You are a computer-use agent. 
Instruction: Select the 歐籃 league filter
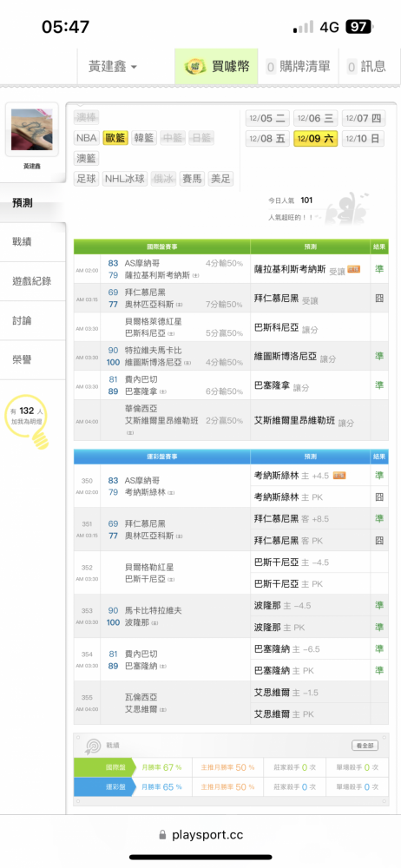click(115, 138)
